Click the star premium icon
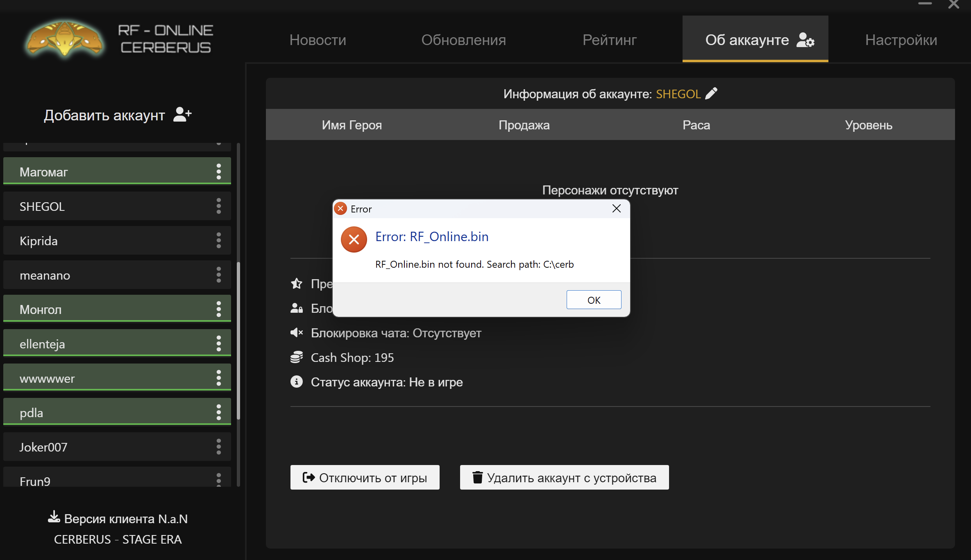The image size is (971, 560). pyautogui.click(x=296, y=283)
